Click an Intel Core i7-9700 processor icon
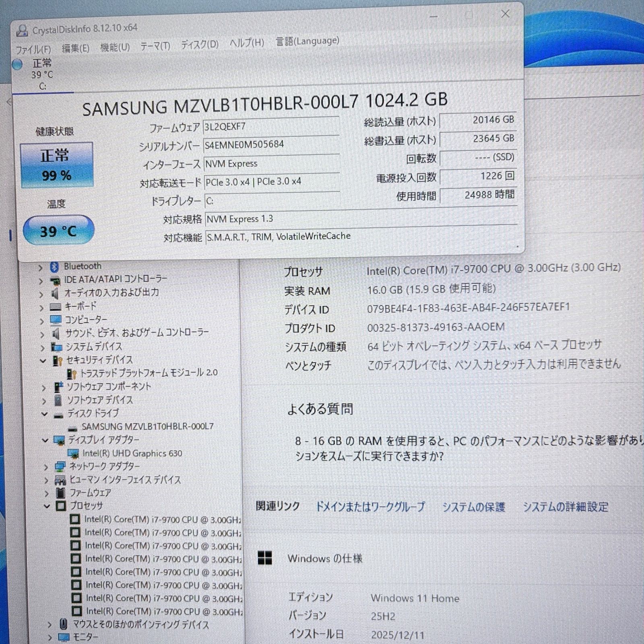This screenshot has height=644, width=644. coord(75,520)
